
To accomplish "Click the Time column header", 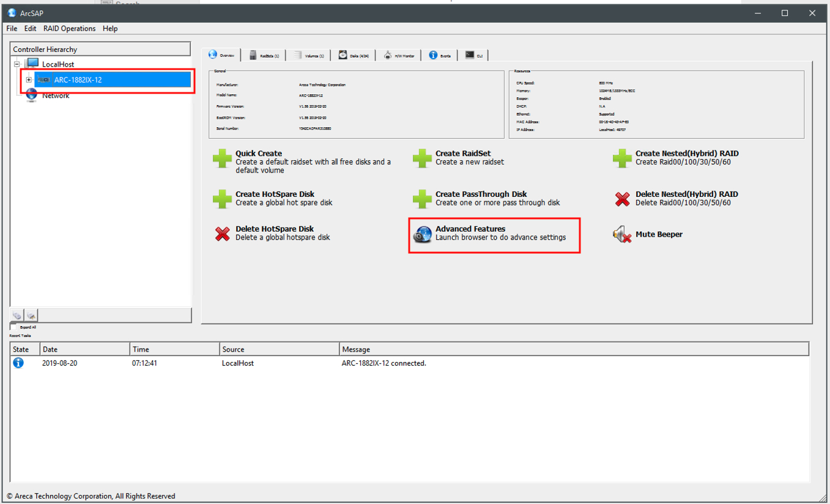I will pos(175,349).
